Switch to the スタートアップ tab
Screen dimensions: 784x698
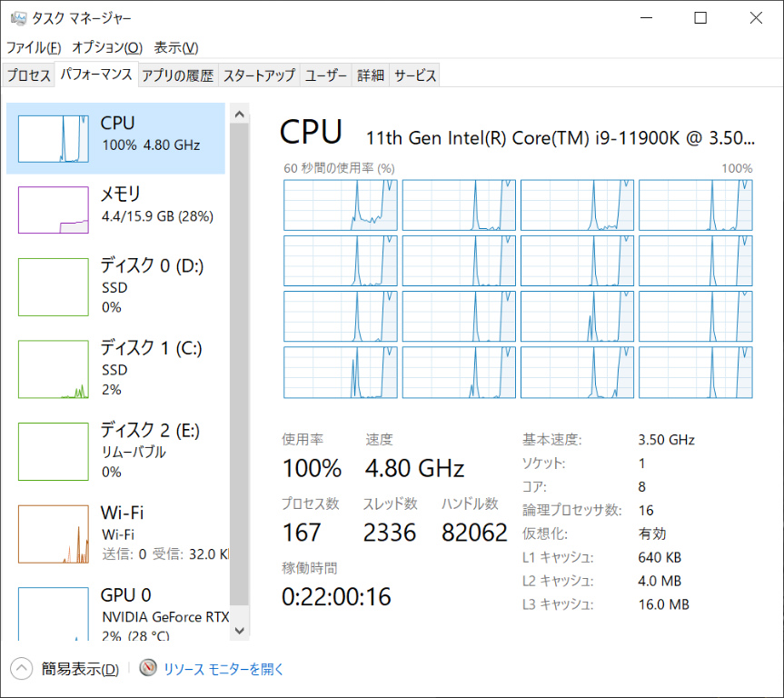(x=259, y=75)
